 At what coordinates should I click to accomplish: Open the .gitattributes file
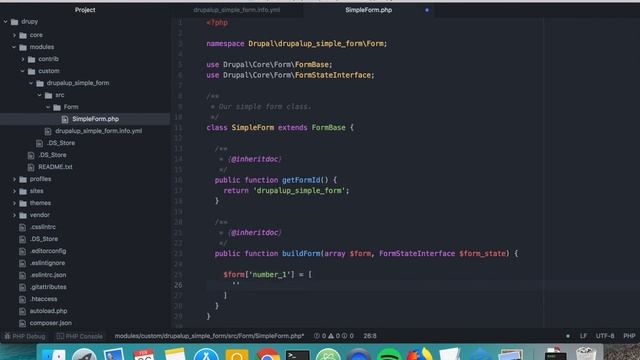click(x=48, y=287)
